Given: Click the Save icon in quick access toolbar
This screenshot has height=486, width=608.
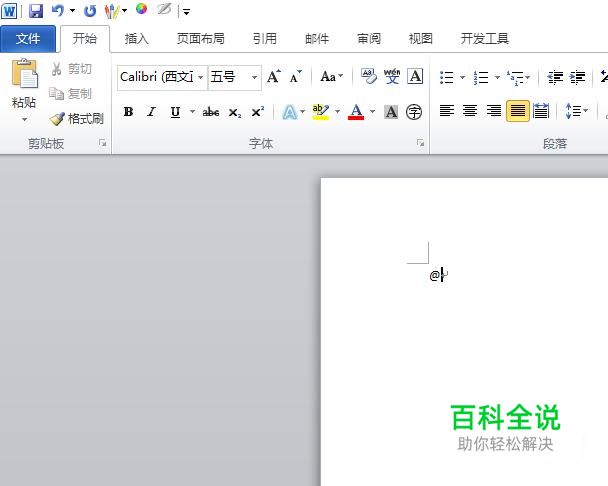Looking at the screenshot, I should [x=36, y=11].
